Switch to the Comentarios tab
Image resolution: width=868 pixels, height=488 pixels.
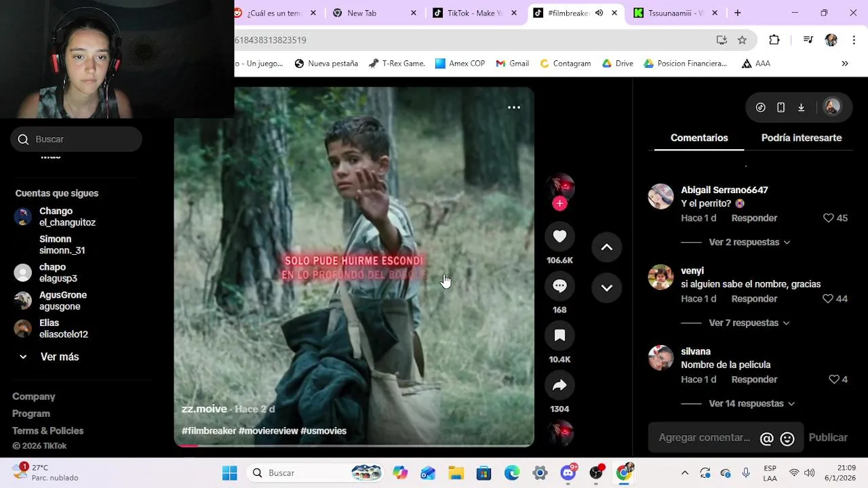pos(699,138)
